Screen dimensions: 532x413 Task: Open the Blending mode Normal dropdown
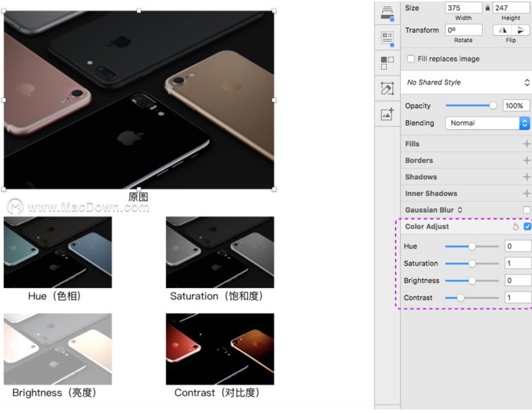487,123
